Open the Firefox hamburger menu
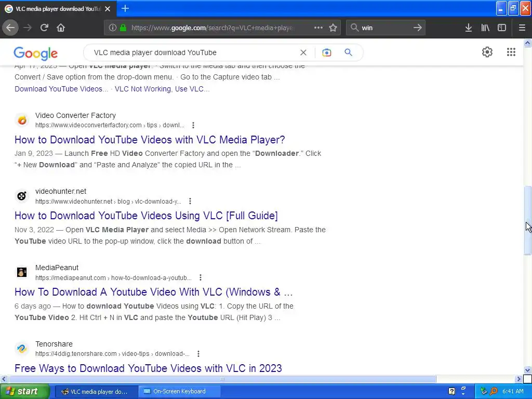The height and width of the screenshot is (399, 532). 522,28
